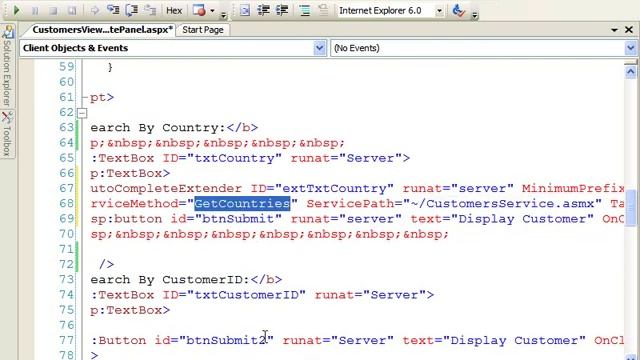The height and width of the screenshot is (360, 640).
Task: Click the Comment selection icon
Action: (x=304, y=11)
